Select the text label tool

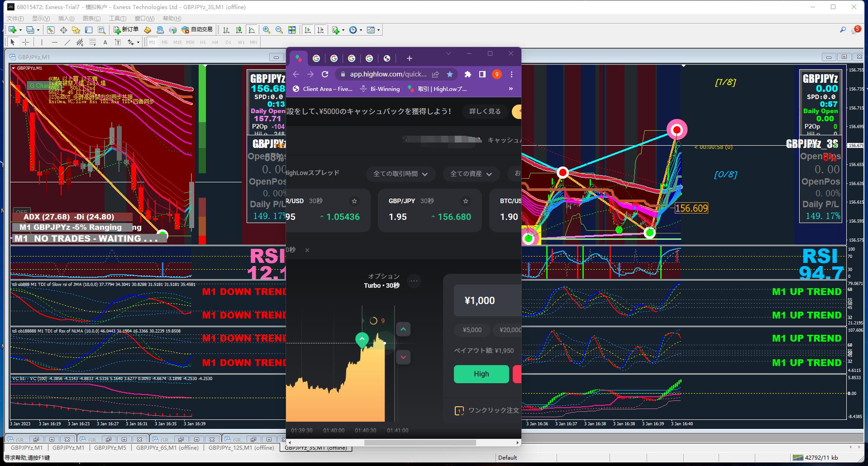118,42
